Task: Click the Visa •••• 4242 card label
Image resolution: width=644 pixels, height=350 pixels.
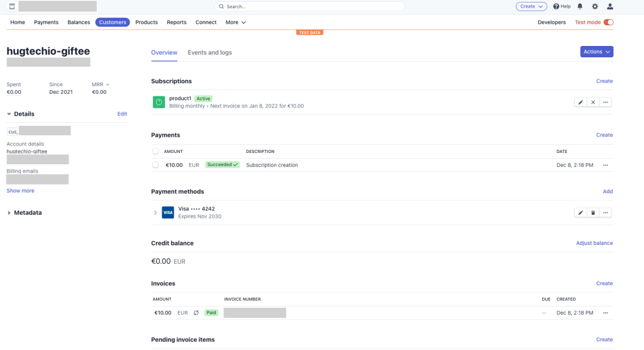Action: 196,208
